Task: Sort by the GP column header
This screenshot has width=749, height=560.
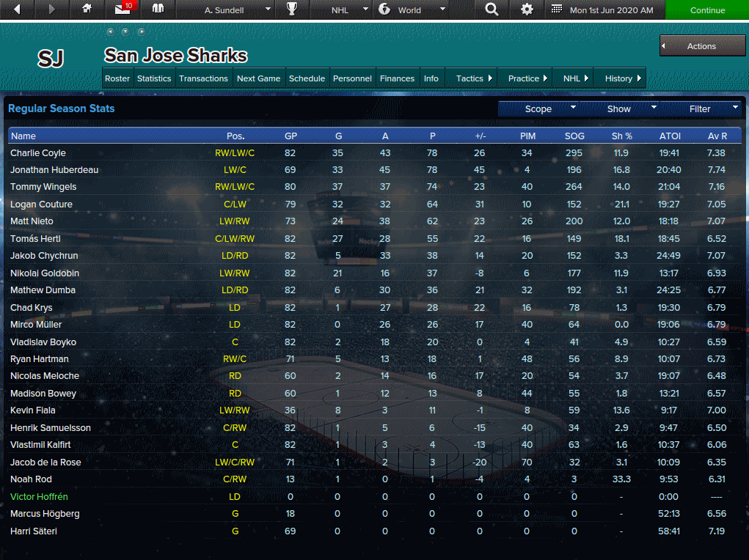Action: pyautogui.click(x=291, y=136)
